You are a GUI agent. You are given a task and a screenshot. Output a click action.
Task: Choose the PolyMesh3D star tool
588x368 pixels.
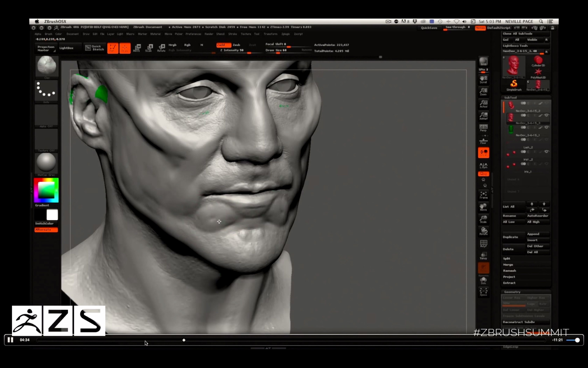[x=538, y=73]
